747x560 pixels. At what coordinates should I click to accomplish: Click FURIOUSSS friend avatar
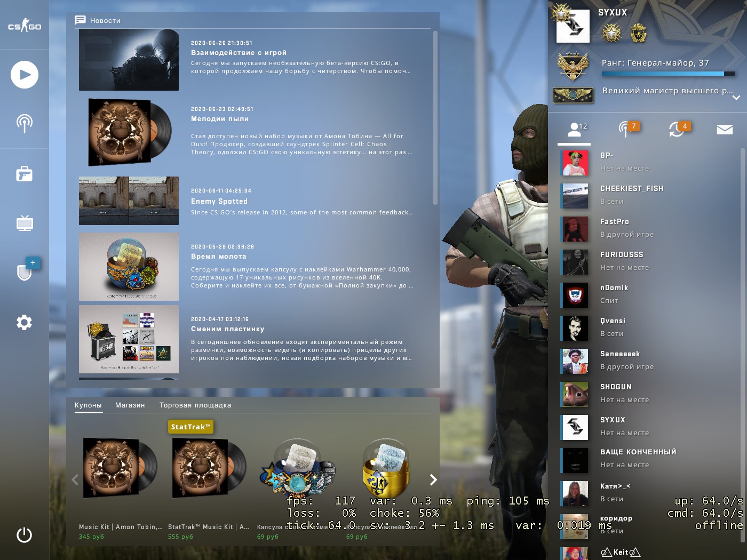coord(575,262)
